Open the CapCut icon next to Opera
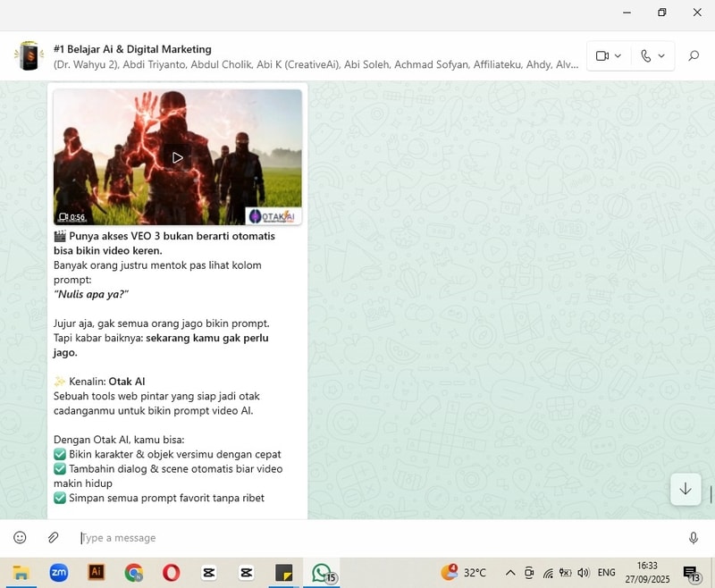Image resolution: width=715 pixels, height=588 pixels. (x=209, y=573)
